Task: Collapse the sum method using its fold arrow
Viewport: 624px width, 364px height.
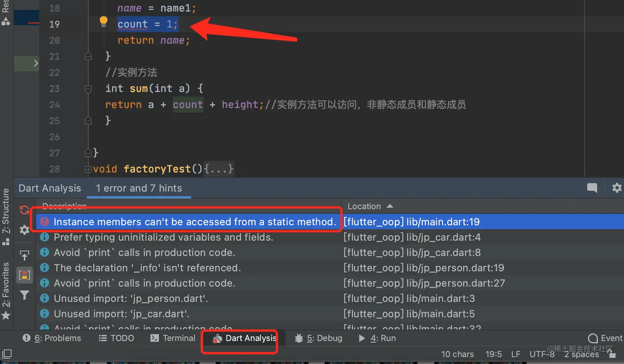Action: click(x=88, y=88)
